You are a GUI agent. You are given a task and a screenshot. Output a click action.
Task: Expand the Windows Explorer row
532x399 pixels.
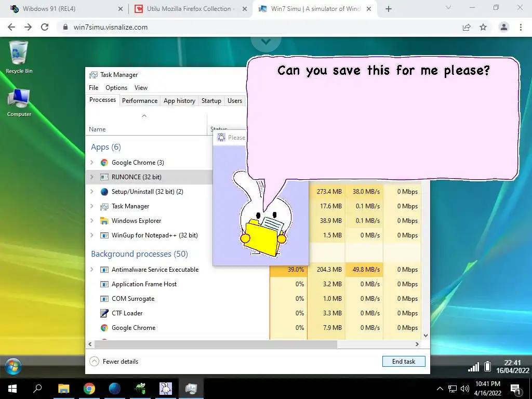click(x=91, y=220)
